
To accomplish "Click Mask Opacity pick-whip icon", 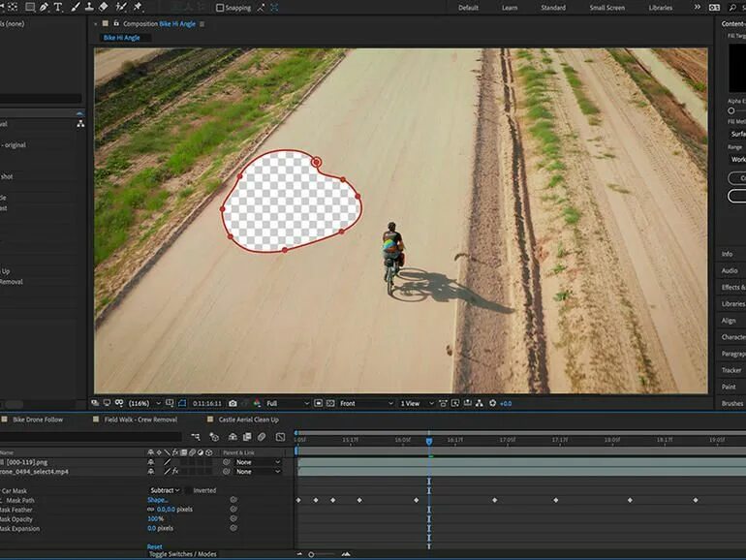I will pos(233,518).
